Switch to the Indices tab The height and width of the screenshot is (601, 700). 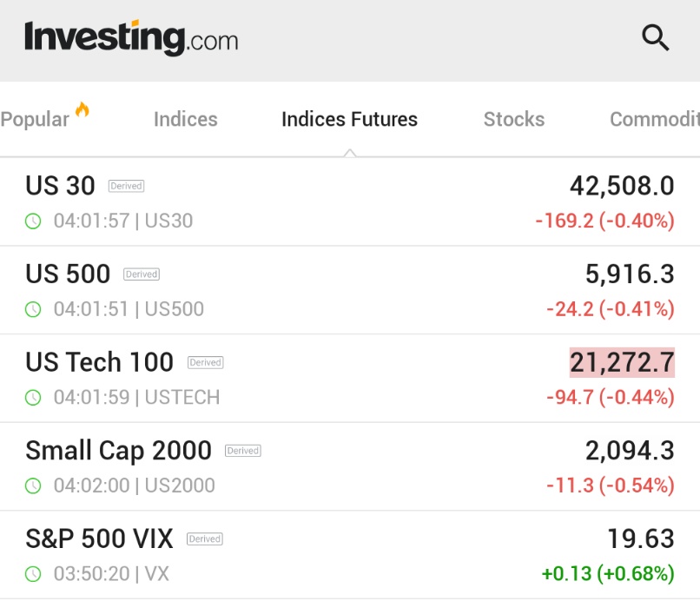186,119
